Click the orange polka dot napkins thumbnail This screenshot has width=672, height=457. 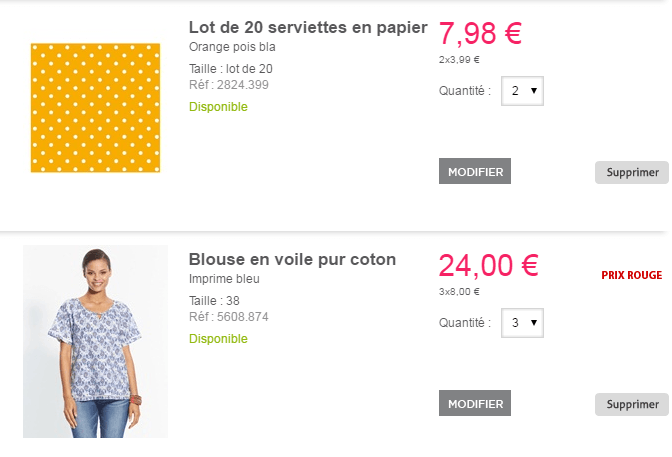point(95,108)
